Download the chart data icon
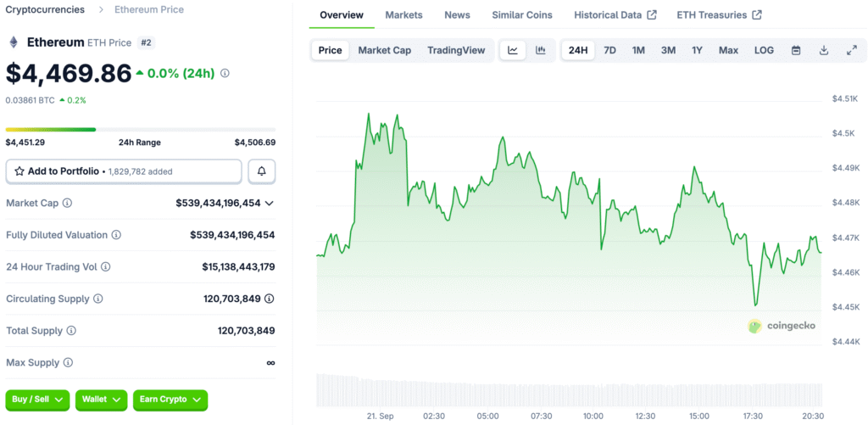 click(x=824, y=50)
